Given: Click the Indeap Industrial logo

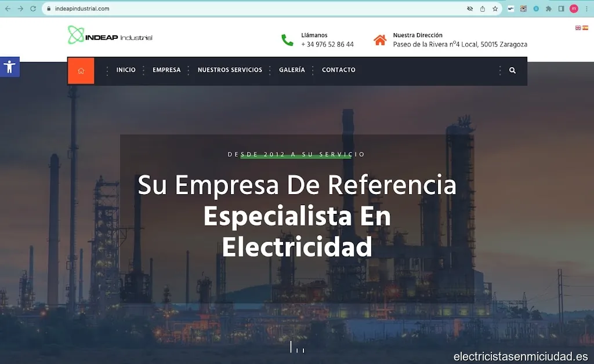Looking at the screenshot, I should 109,36.
